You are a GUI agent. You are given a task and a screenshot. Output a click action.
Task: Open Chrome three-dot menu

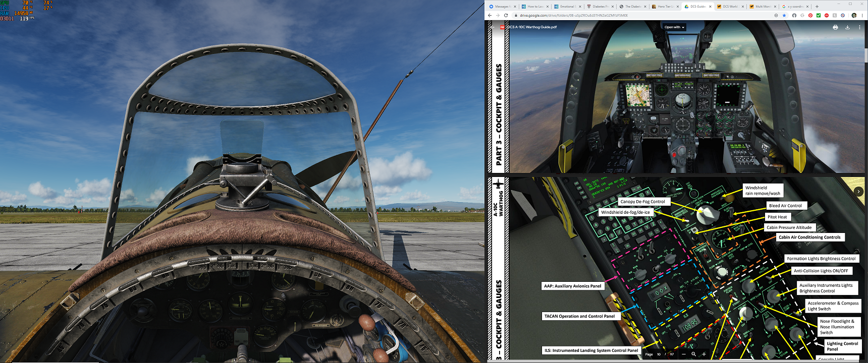click(x=862, y=15)
